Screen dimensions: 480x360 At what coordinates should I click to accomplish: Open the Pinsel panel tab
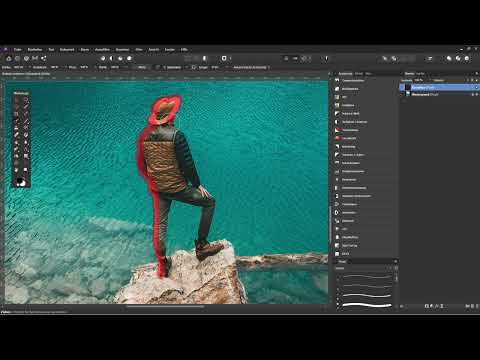342,262
